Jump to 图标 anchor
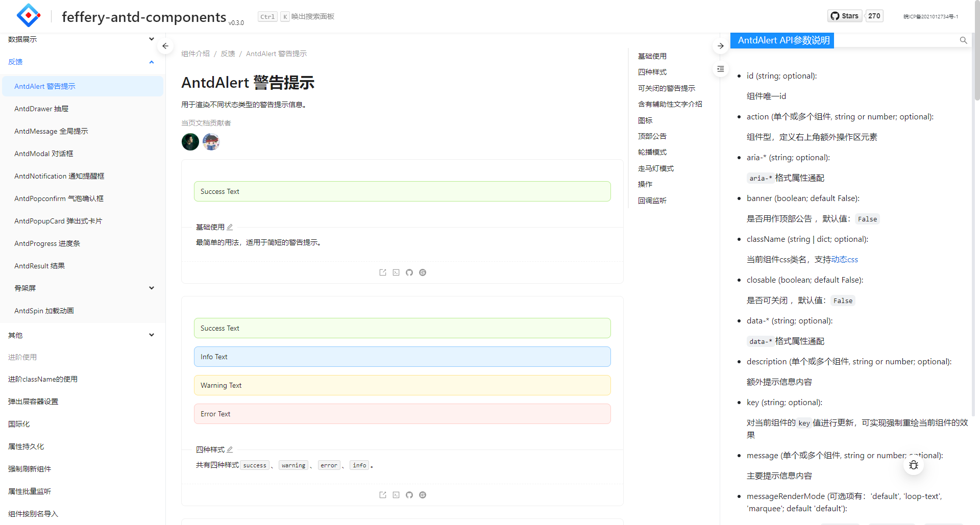980x525 pixels. (x=645, y=120)
